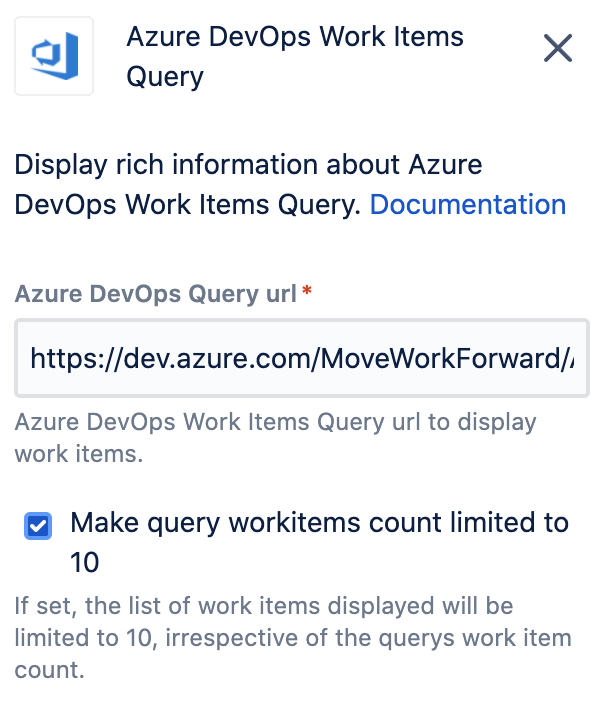Uncheck the query workitems count limit checkbox

[x=38, y=525]
